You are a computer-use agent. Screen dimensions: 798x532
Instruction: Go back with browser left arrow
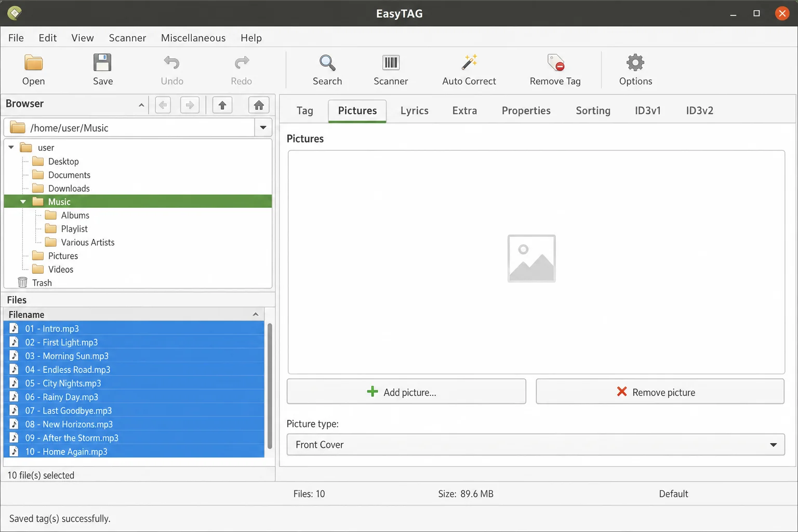163,105
